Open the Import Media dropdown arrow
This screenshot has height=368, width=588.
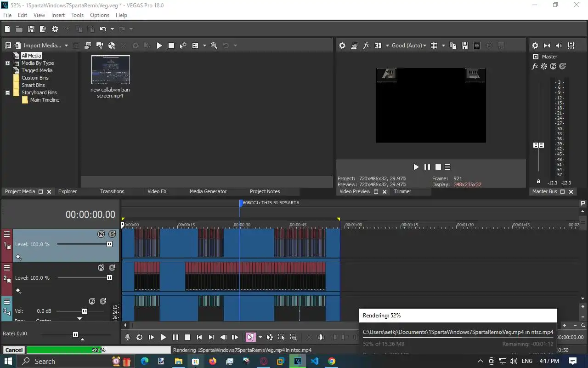point(66,46)
